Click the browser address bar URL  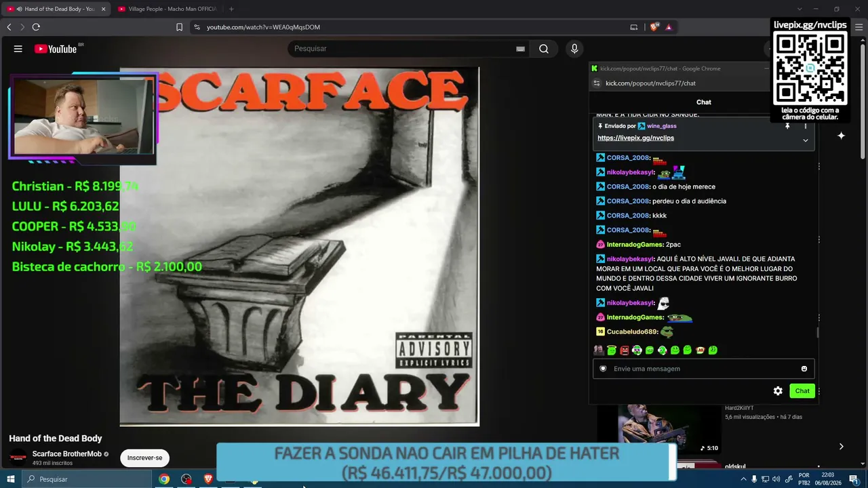[x=263, y=27]
